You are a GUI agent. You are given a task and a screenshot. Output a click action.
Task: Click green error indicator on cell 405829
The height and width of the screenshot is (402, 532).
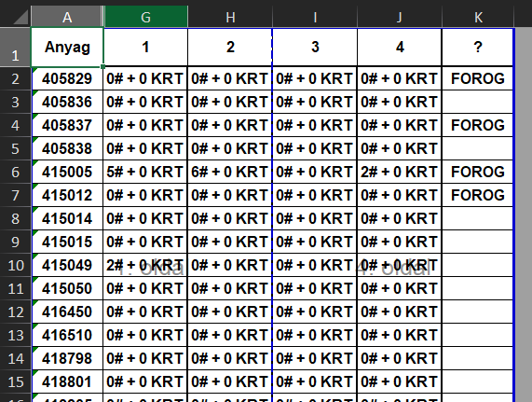tap(34, 70)
